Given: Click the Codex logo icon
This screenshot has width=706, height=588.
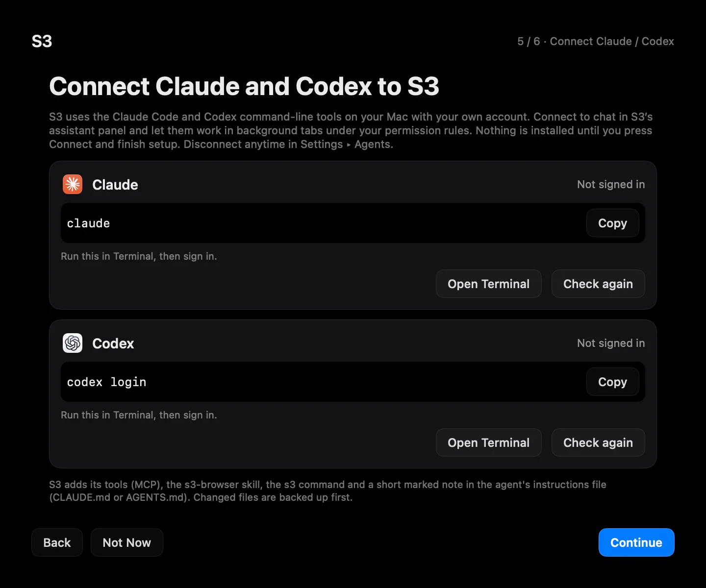Looking at the screenshot, I should coord(73,343).
